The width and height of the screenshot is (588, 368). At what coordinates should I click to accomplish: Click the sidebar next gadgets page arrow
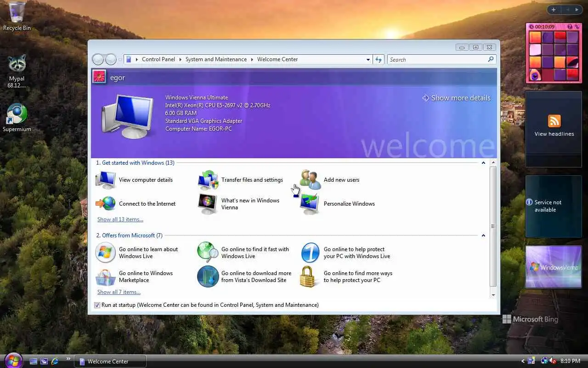click(x=577, y=10)
